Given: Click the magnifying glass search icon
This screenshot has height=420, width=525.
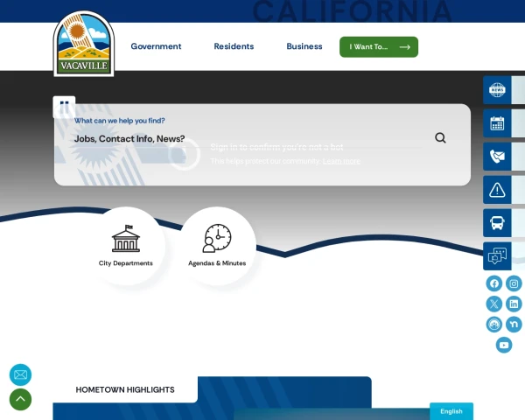Looking at the screenshot, I should click(x=440, y=138).
